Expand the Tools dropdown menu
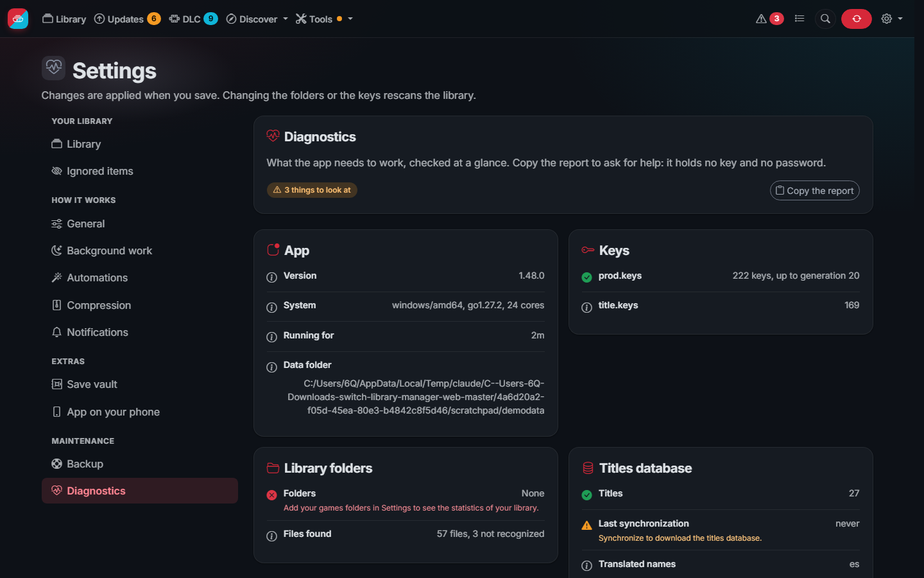Screen dimensions: 924x578 click(324, 19)
